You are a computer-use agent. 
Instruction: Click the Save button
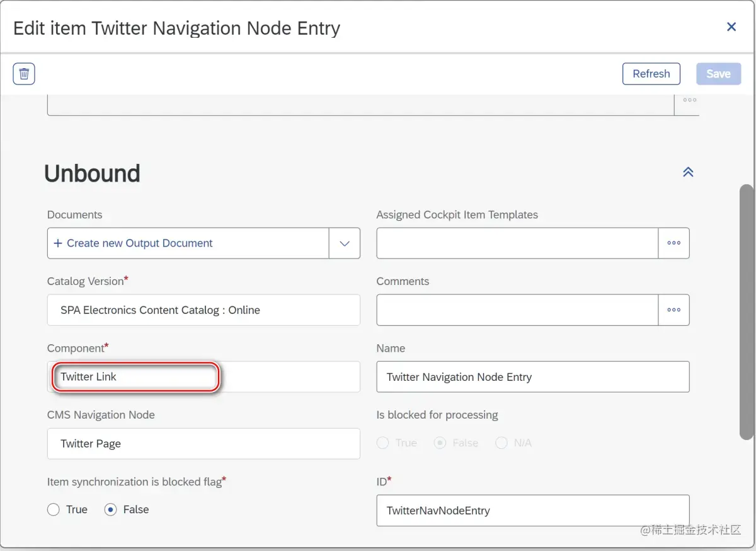click(x=718, y=74)
